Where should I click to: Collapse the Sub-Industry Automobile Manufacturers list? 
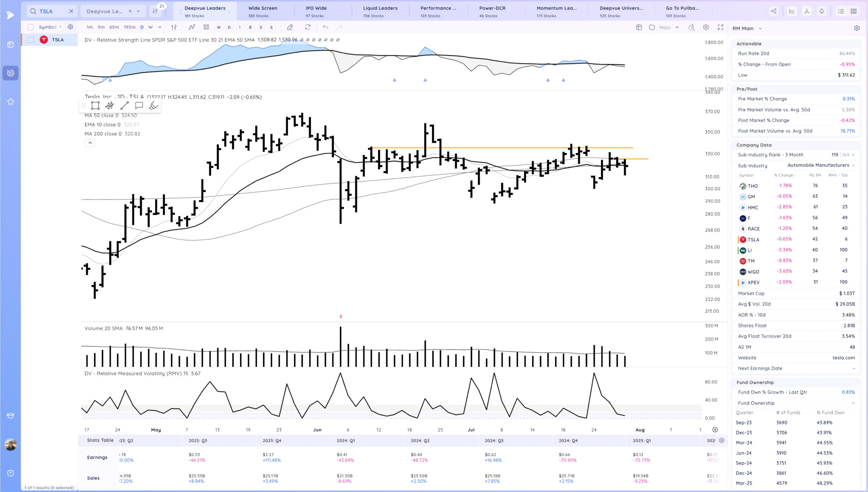point(853,165)
